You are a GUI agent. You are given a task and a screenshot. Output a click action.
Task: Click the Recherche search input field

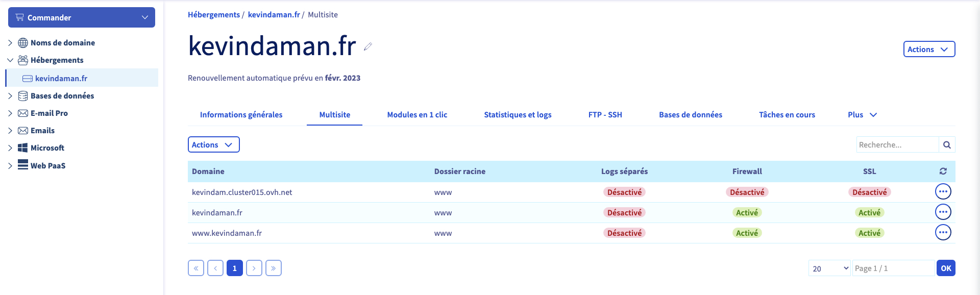click(897, 145)
